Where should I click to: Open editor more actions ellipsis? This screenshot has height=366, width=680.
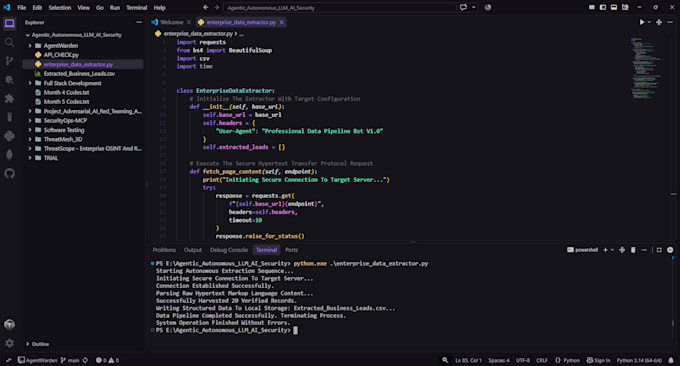(670, 22)
